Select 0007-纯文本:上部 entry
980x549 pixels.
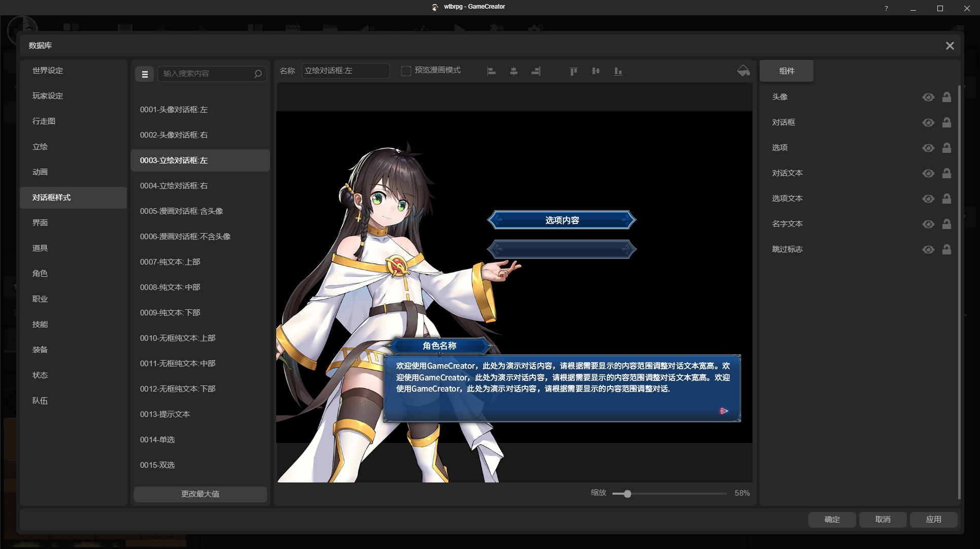[x=200, y=262]
